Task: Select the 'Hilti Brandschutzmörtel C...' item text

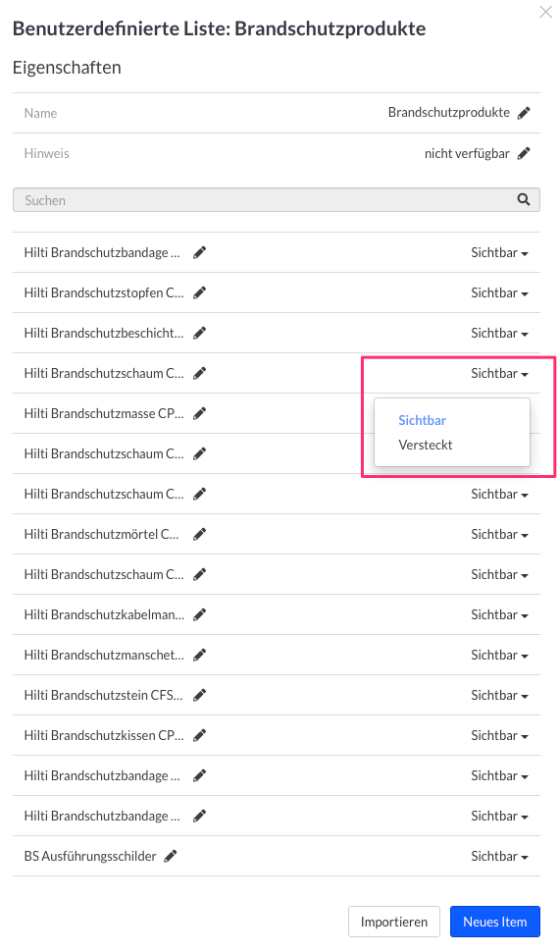Action: [101, 534]
